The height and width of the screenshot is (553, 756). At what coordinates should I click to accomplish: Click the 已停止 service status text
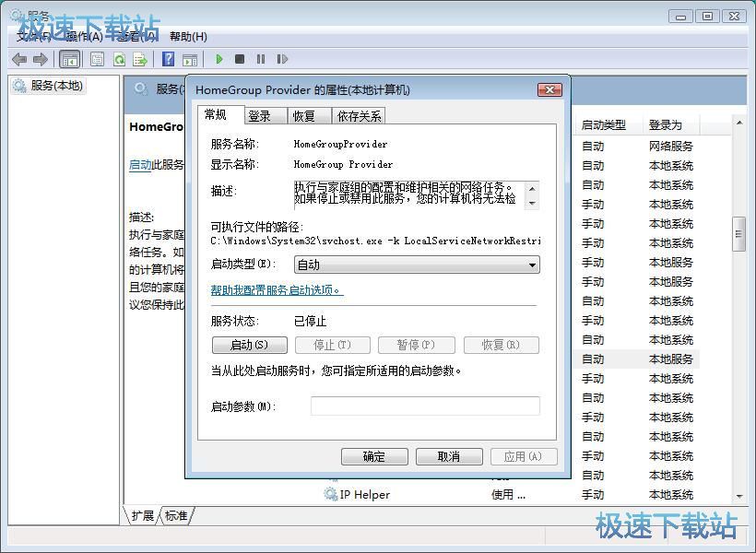pyautogui.click(x=310, y=321)
